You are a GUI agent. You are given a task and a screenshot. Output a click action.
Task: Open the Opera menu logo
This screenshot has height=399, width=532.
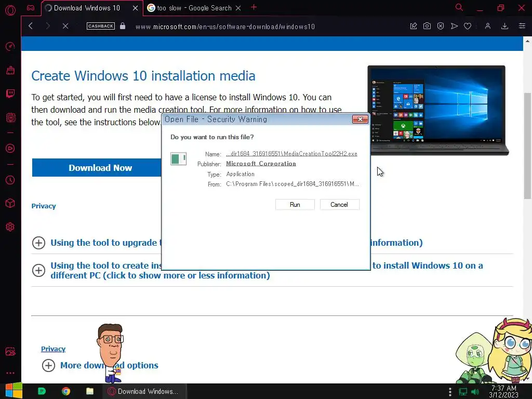pos(10,10)
